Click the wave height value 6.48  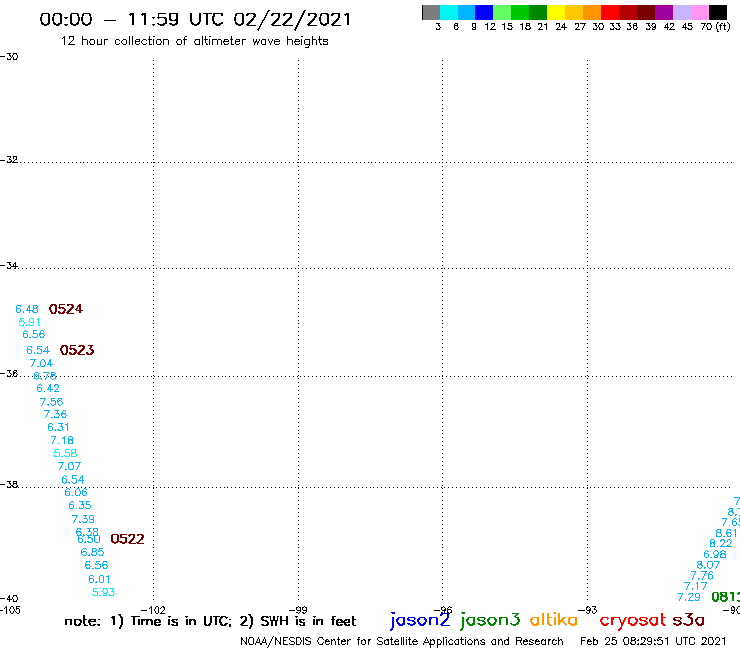(27, 309)
